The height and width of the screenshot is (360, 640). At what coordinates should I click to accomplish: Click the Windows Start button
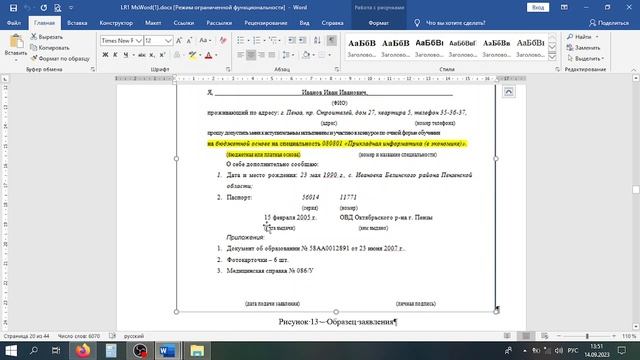tap(11, 351)
